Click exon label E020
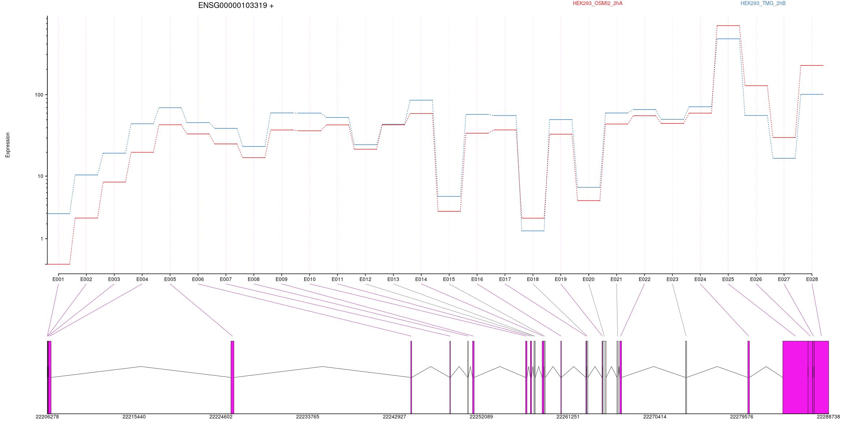Image resolution: width=868 pixels, height=434 pixels. pyautogui.click(x=588, y=279)
